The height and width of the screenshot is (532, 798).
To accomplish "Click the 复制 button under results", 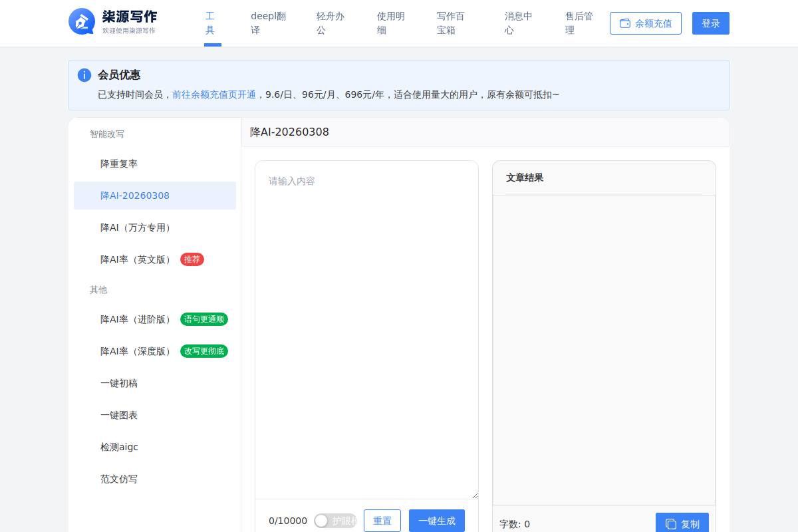I will click(682, 524).
